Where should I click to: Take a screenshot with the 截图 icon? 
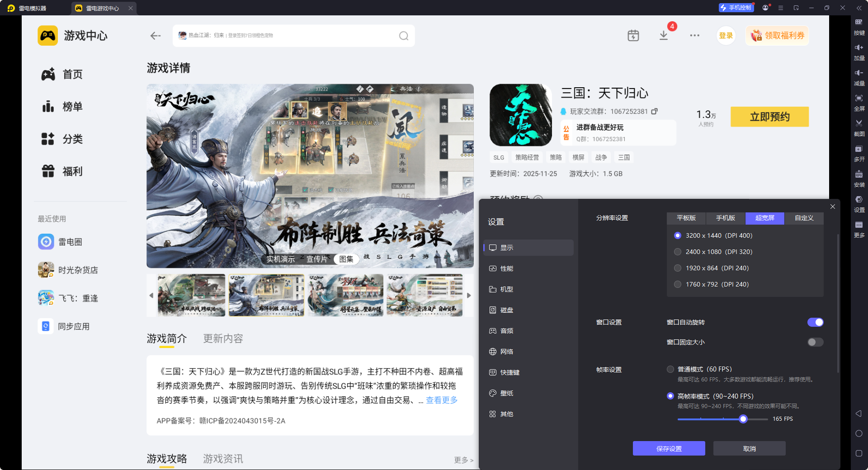pyautogui.click(x=859, y=127)
